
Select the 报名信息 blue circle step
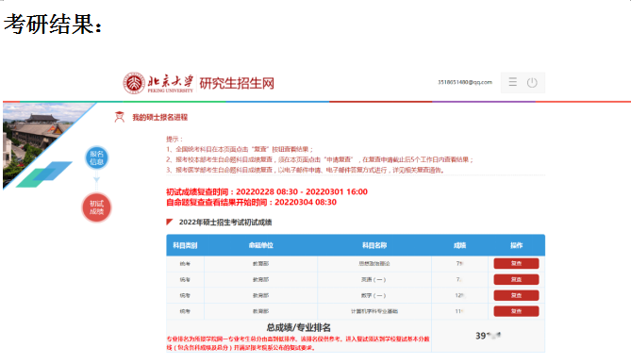(x=96, y=157)
